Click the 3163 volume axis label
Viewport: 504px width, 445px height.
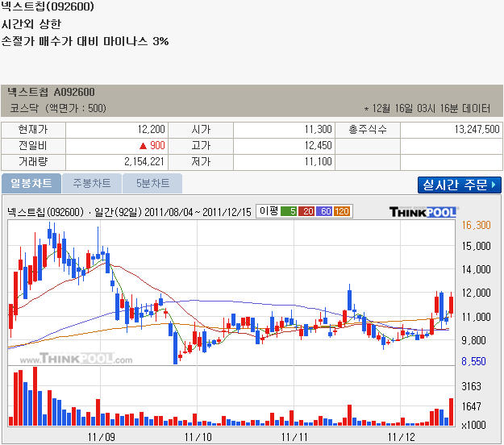click(471, 386)
